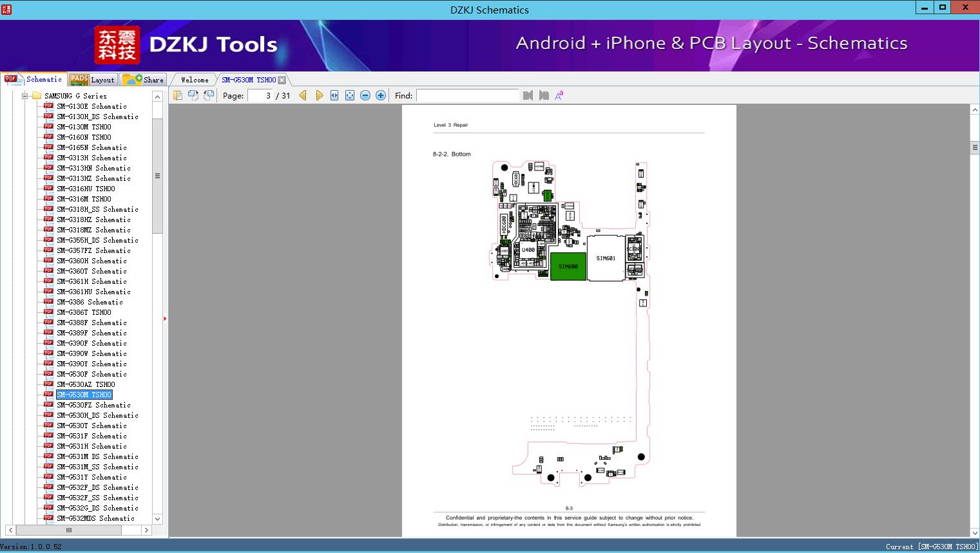
Task: Open the Welcome document tab
Action: 195,80
